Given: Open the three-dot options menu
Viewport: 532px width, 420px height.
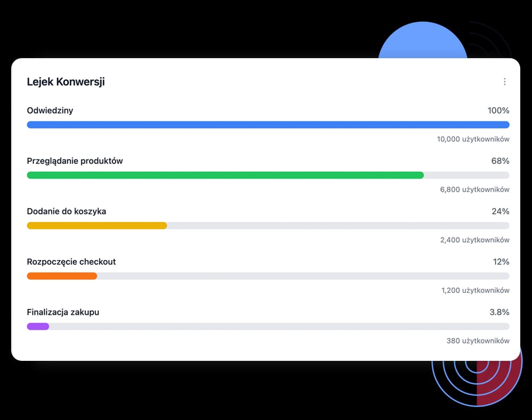Looking at the screenshot, I should coord(504,82).
